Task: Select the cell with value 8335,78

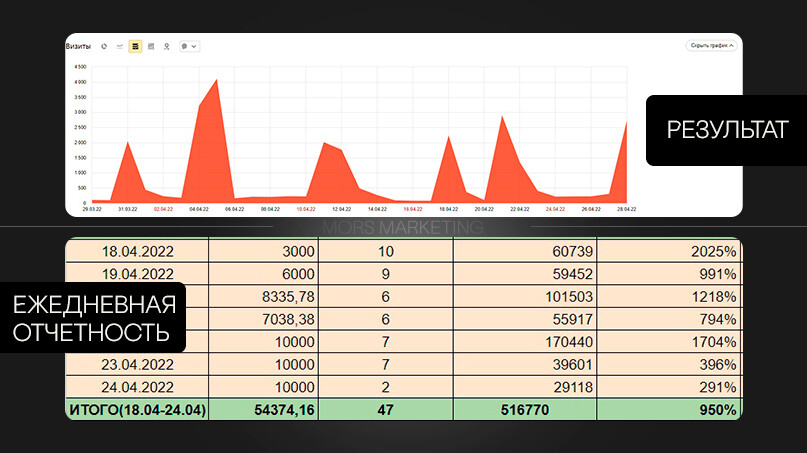Action: pos(264,297)
